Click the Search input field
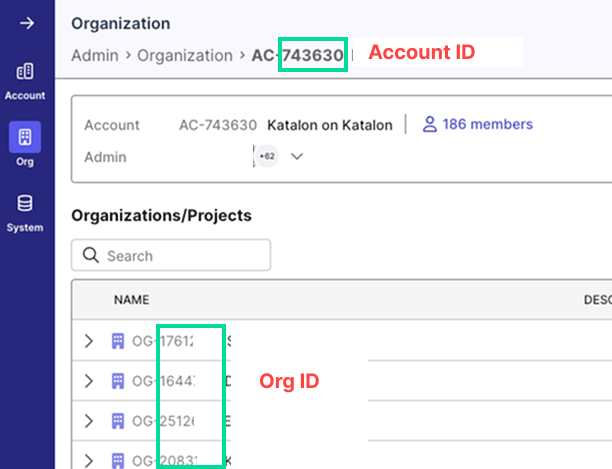 coord(171,255)
